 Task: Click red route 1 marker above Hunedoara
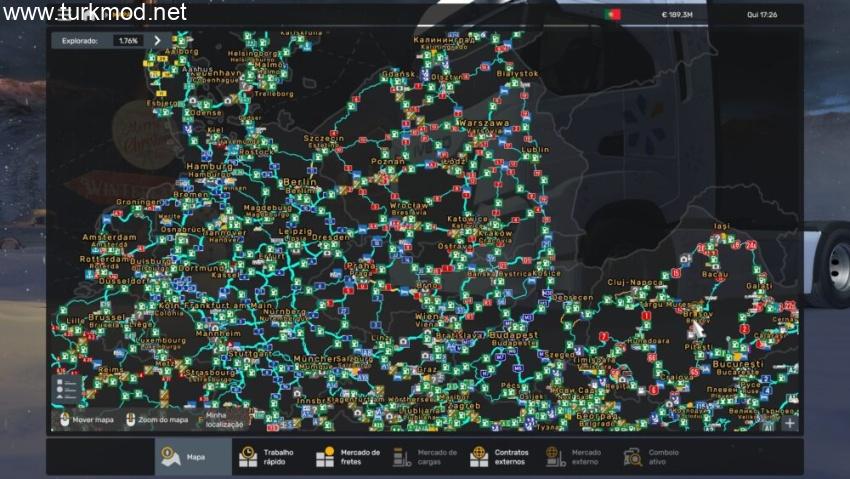click(x=646, y=315)
